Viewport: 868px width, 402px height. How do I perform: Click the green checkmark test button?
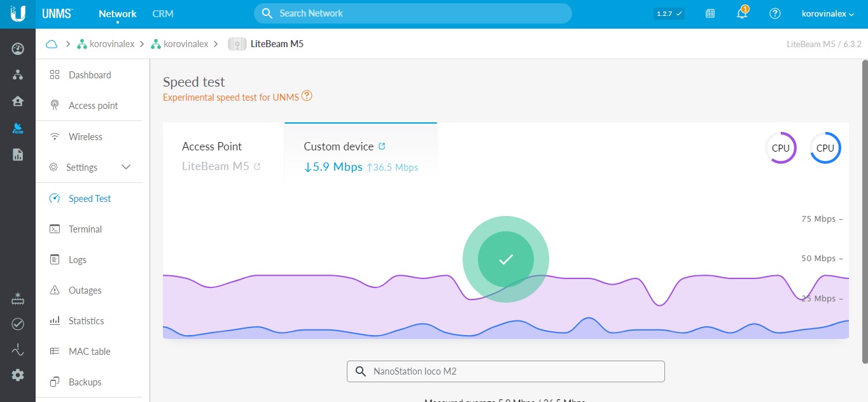click(x=506, y=259)
